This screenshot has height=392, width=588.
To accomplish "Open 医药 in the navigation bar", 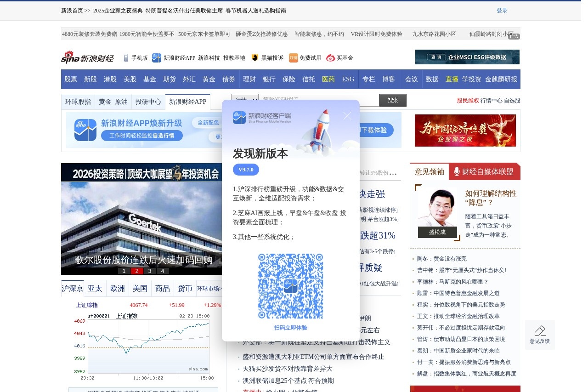I will (x=328, y=79).
